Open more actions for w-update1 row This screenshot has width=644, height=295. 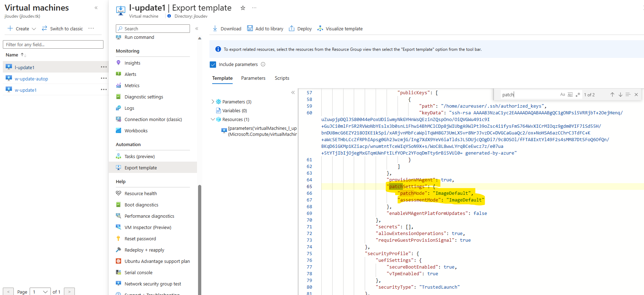click(103, 90)
